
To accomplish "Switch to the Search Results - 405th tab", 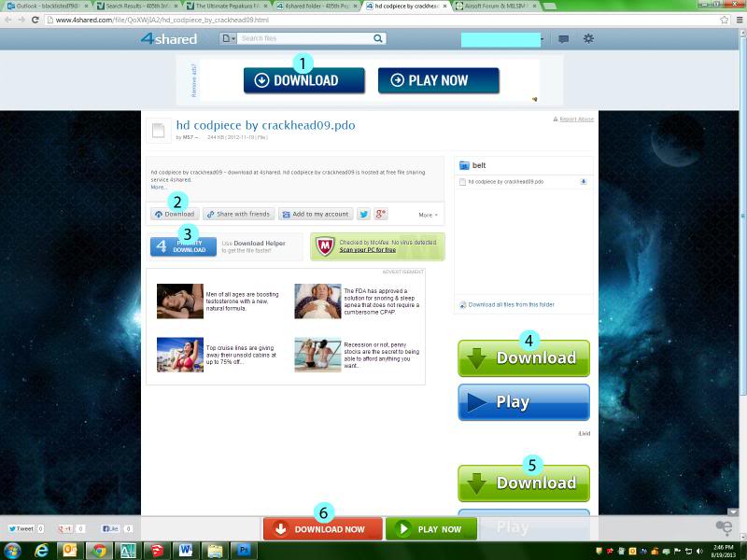I will [137, 7].
